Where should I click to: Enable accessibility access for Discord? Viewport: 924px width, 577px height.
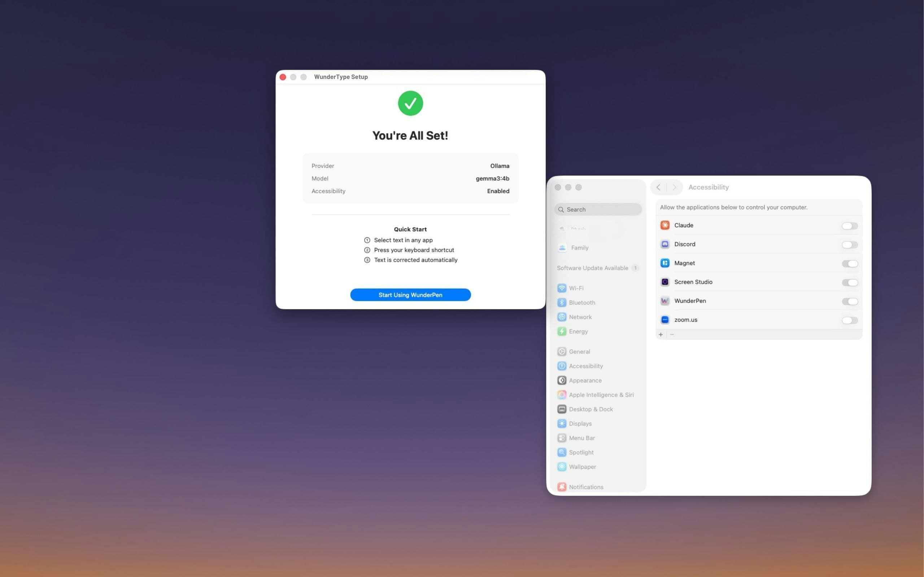click(849, 245)
